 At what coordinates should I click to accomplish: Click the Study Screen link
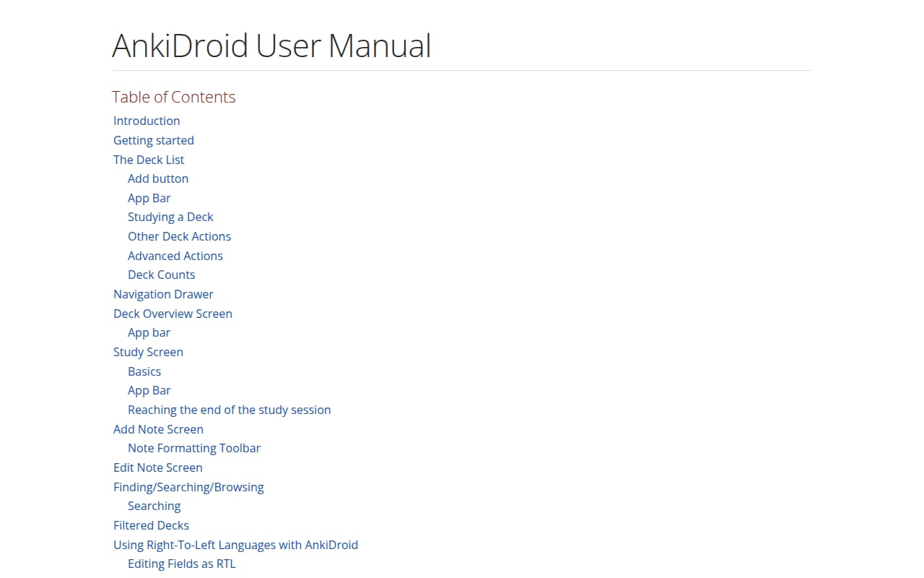(x=148, y=352)
